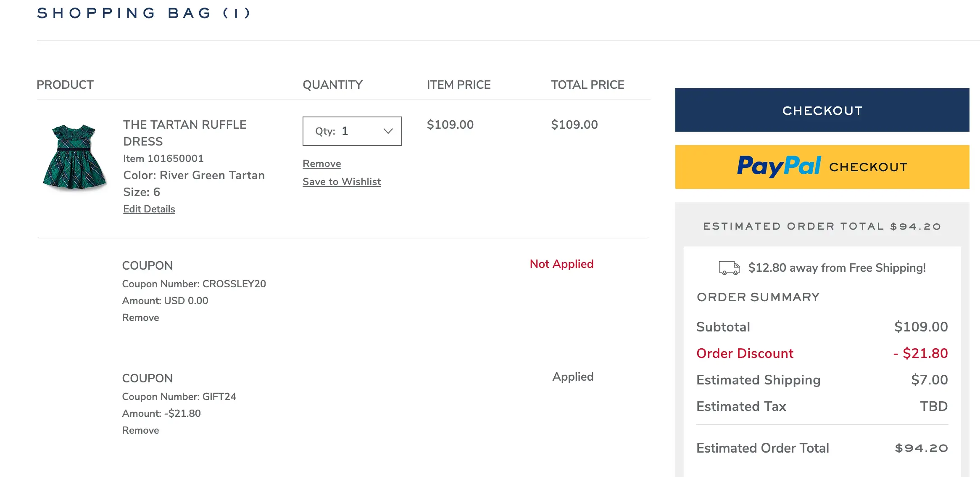Click the tartan dress product thumbnail
The width and height of the screenshot is (980, 477).
coord(74,157)
